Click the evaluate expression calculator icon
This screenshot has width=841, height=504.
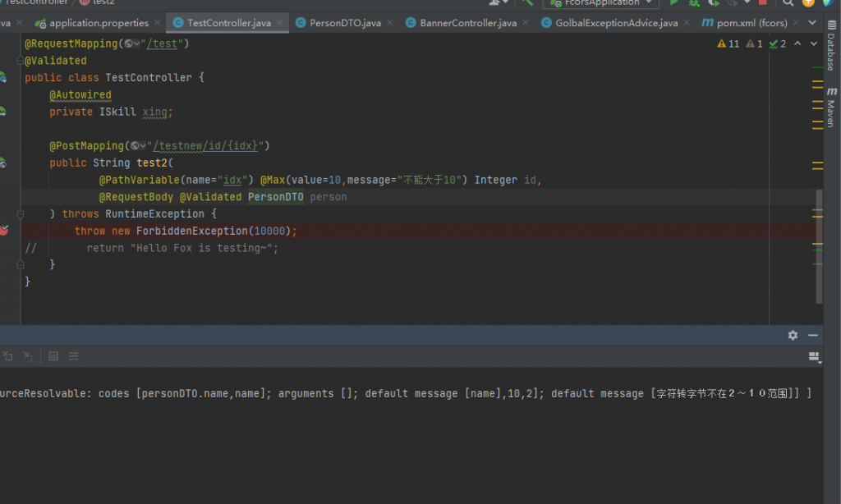point(53,356)
